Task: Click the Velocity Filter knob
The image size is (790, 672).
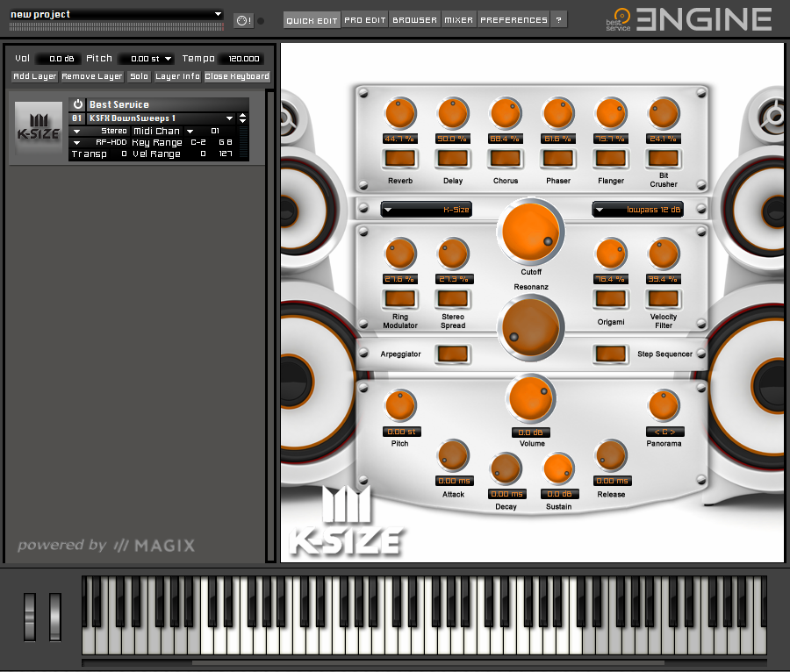Action: [664, 254]
